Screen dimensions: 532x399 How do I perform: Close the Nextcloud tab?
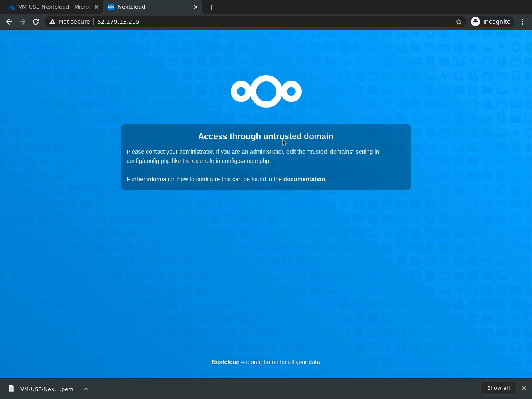coord(196,7)
